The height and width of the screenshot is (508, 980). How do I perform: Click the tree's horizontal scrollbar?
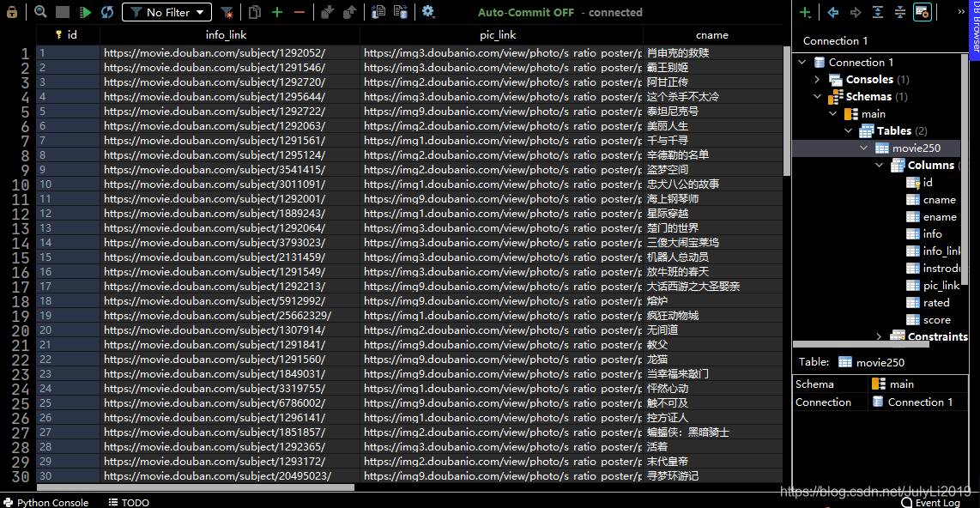point(861,344)
